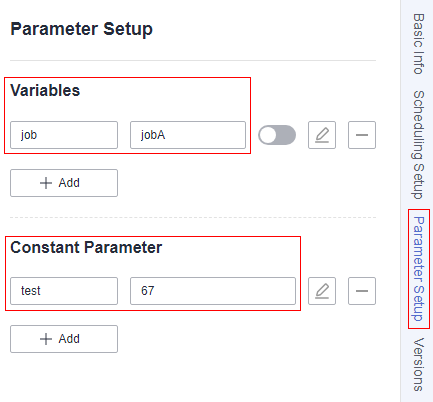The width and height of the screenshot is (433, 402).
Task: Edit the test constant parameter with the pencil icon
Action: (x=322, y=291)
